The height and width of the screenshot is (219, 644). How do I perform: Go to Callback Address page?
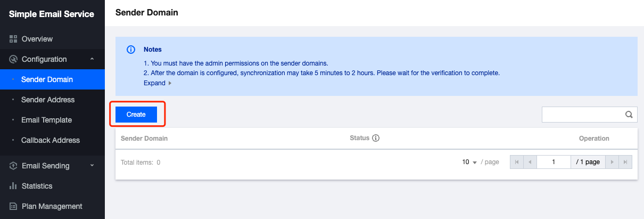[51, 140]
